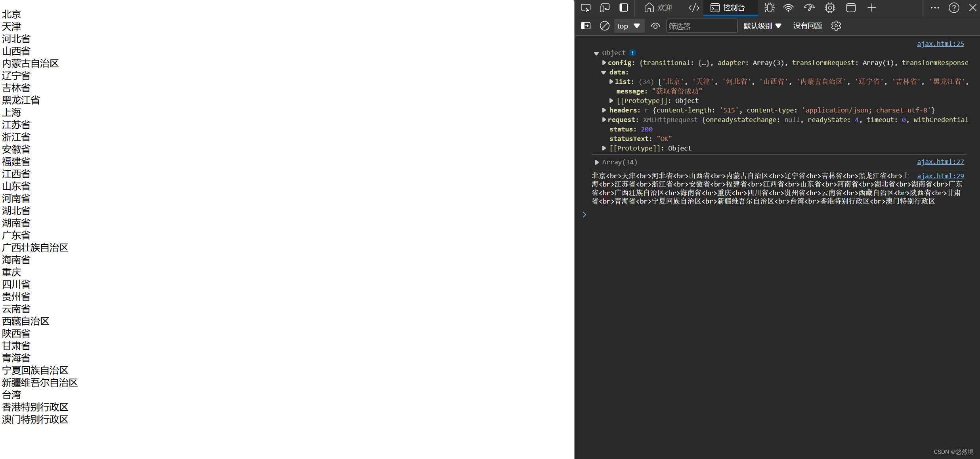The height and width of the screenshot is (459, 980).
Task: Expand the headers property row
Action: (x=604, y=110)
